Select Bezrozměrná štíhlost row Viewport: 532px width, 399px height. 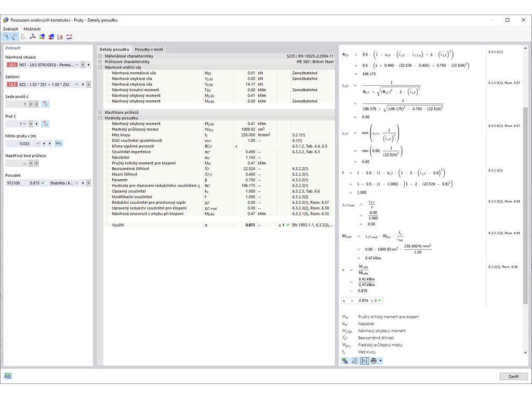pos(219,169)
